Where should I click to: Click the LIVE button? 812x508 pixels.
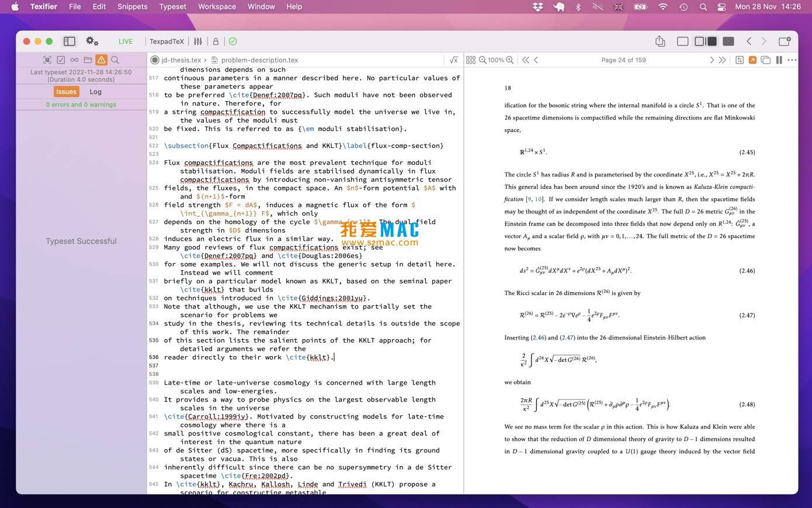click(x=126, y=42)
